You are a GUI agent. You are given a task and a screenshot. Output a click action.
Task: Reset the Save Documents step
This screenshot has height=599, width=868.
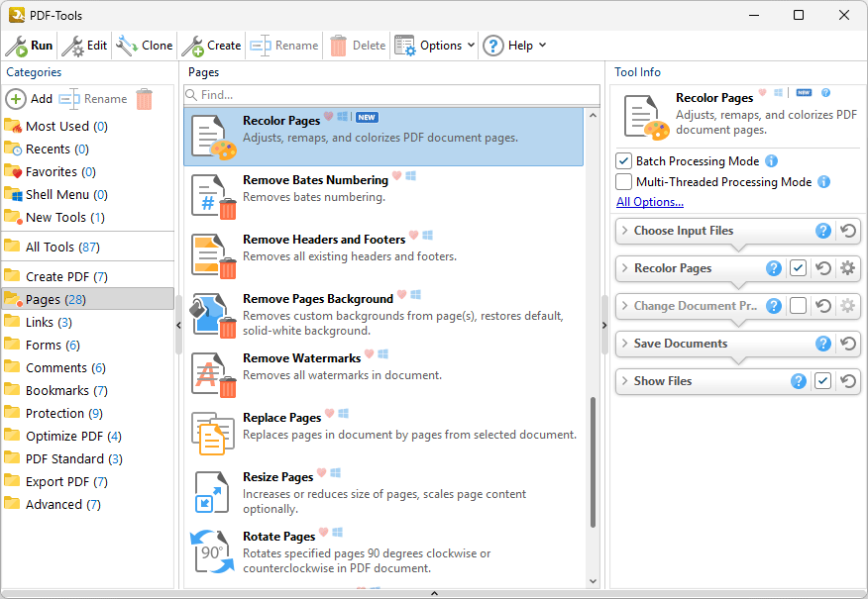pyautogui.click(x=848, y=344)
